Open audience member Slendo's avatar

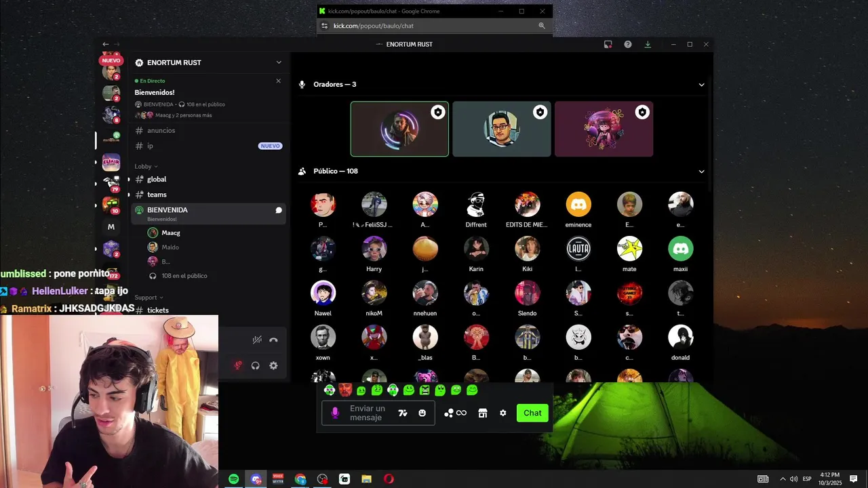(x=528, y=293)
